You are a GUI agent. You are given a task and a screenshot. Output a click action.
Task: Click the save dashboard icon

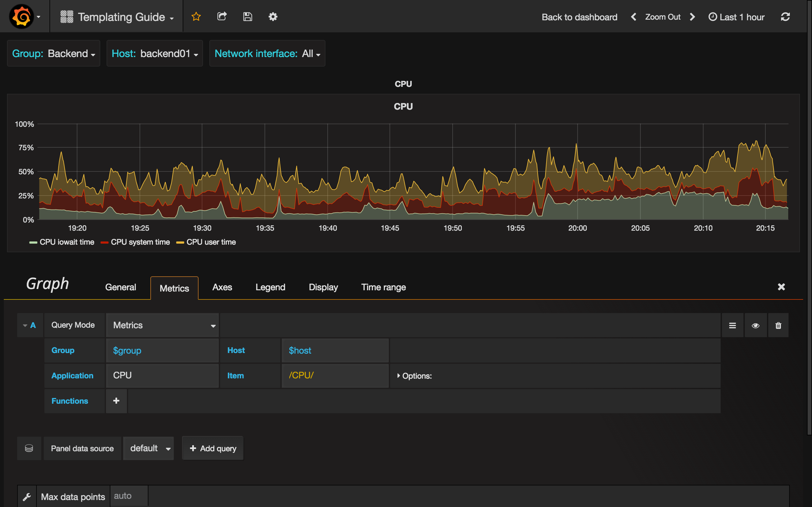pos(247,16)
